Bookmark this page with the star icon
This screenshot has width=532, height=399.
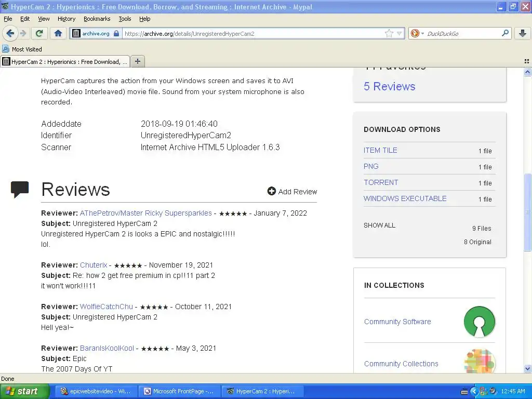pos(389,33)
